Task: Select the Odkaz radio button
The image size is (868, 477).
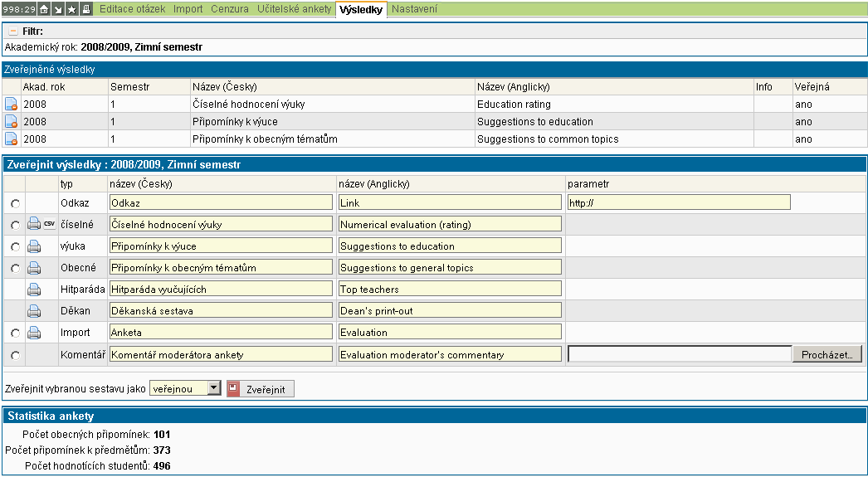Action: (x=15, y=203)
